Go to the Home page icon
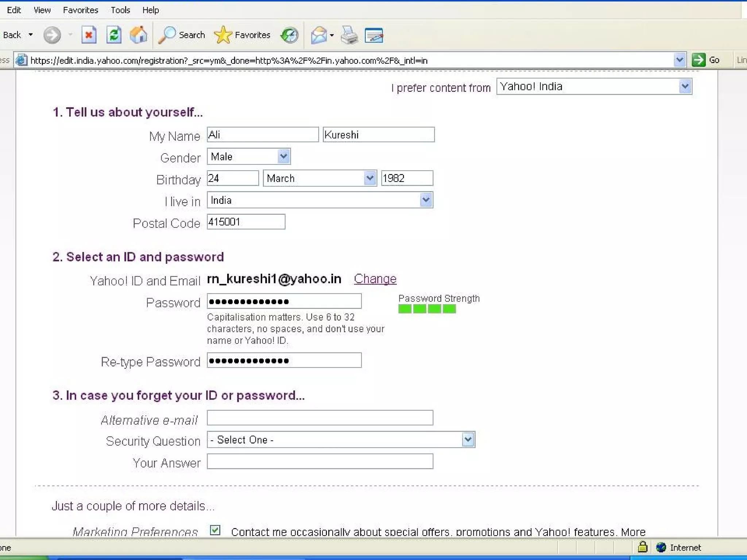The width and height of the screenshot is (747, 560). tap(138, 35)
